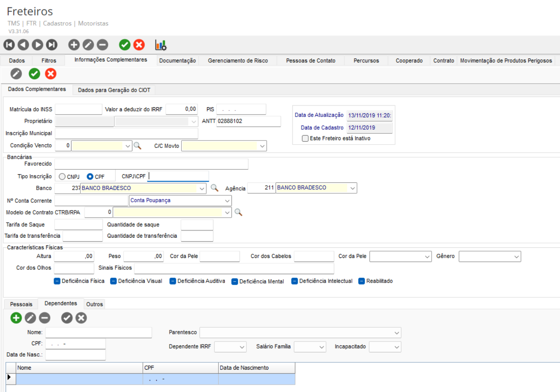Image resolution: width=560 pixels, height=392 pixels.
Task: Click the Favorecido input field
Action: (151, 164)
